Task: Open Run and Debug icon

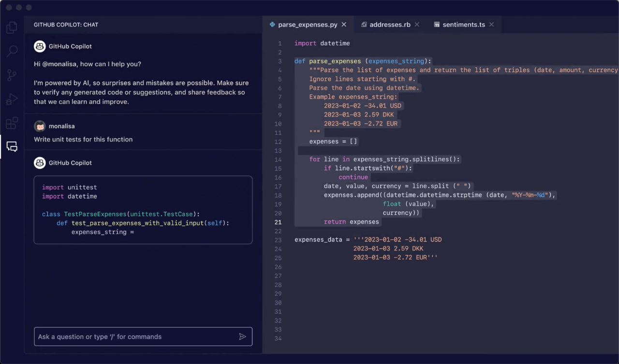Action: pyautogui.click(x=12, y=99)
